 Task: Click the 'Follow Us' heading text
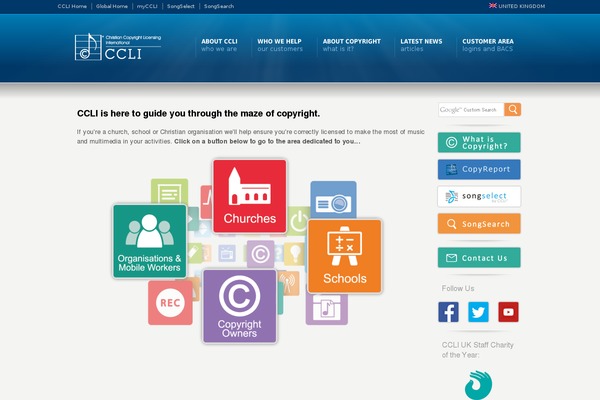click(458, 288)
